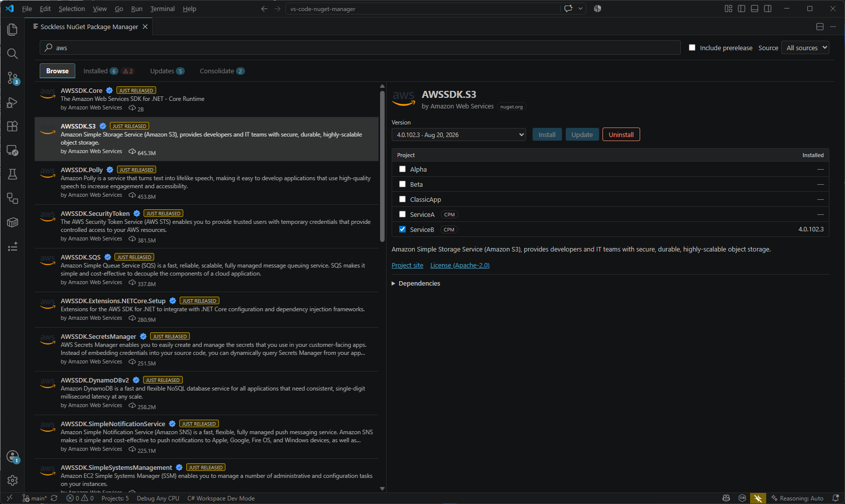Open the Testing beaker view

(x=13, y=174)
